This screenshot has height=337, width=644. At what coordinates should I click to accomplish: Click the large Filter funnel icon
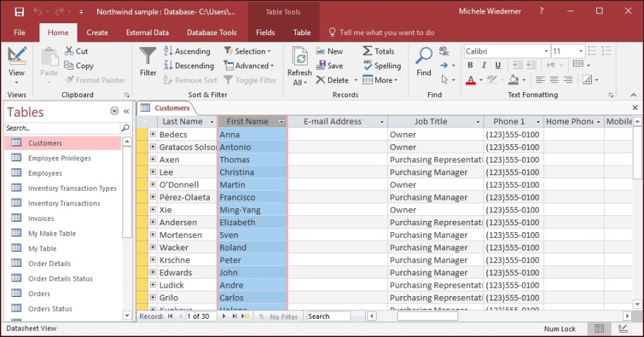[x=147, y=56]
